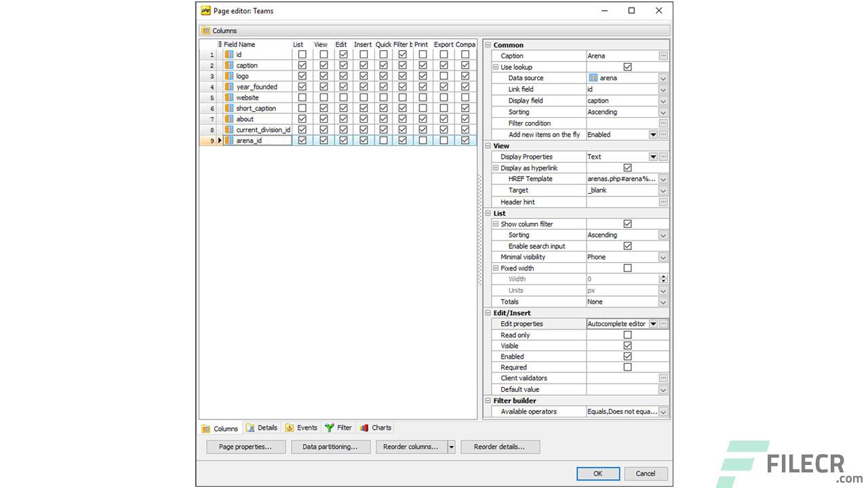Select the Columns tab icon at bottom
868x488 pixels.
coord(206,428)
